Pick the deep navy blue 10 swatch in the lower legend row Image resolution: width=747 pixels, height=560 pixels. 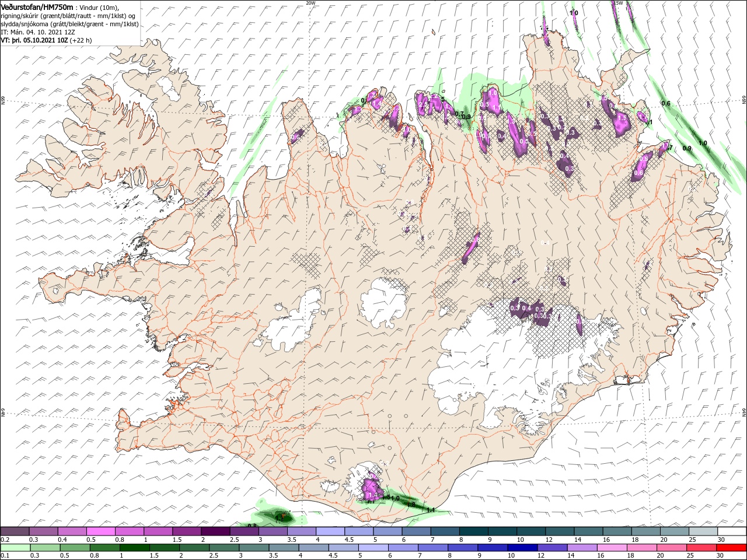tap(522, 548)
